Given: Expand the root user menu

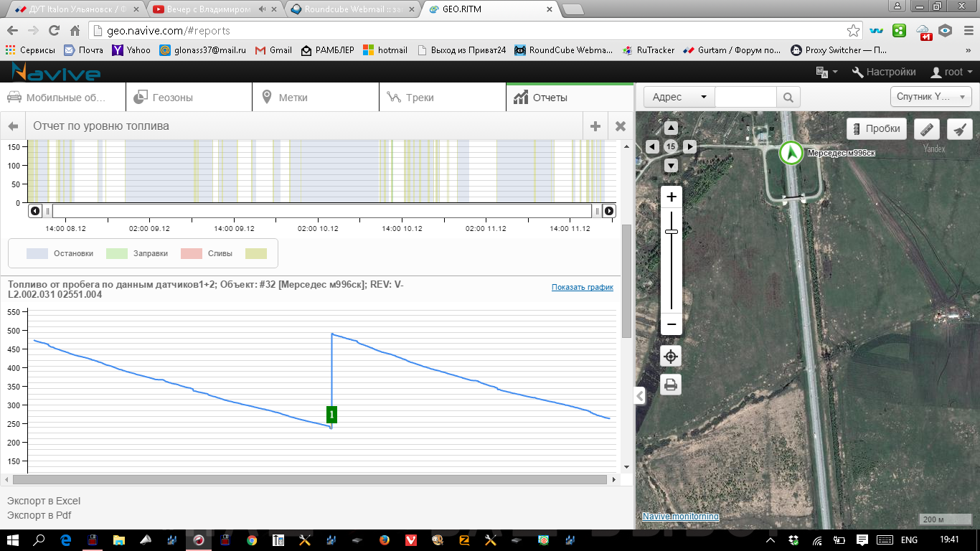Looking at the screenshot, I should pyautogui.click(x=951, y=72).
